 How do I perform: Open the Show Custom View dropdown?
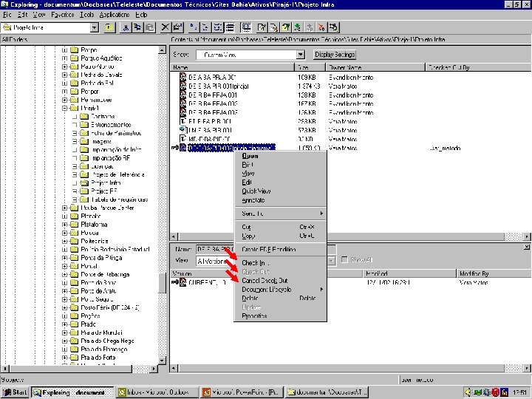[300, 55]
